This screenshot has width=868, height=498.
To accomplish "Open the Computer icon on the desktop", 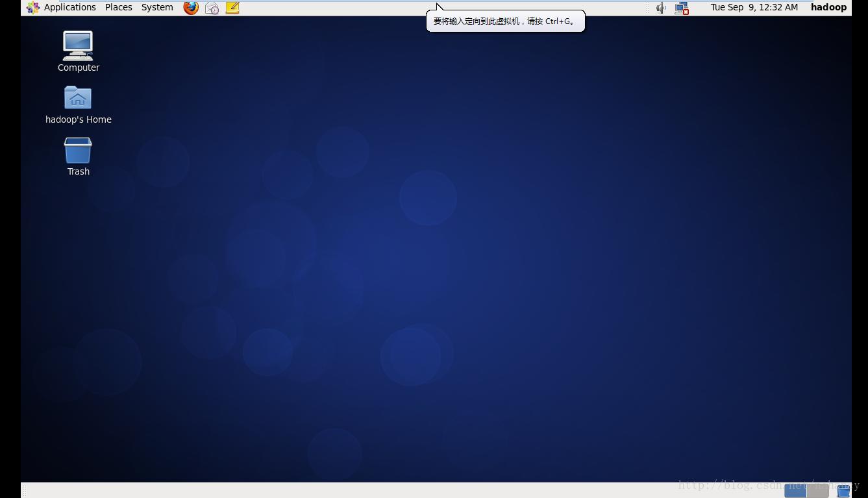I will click(x=78, y=45).
